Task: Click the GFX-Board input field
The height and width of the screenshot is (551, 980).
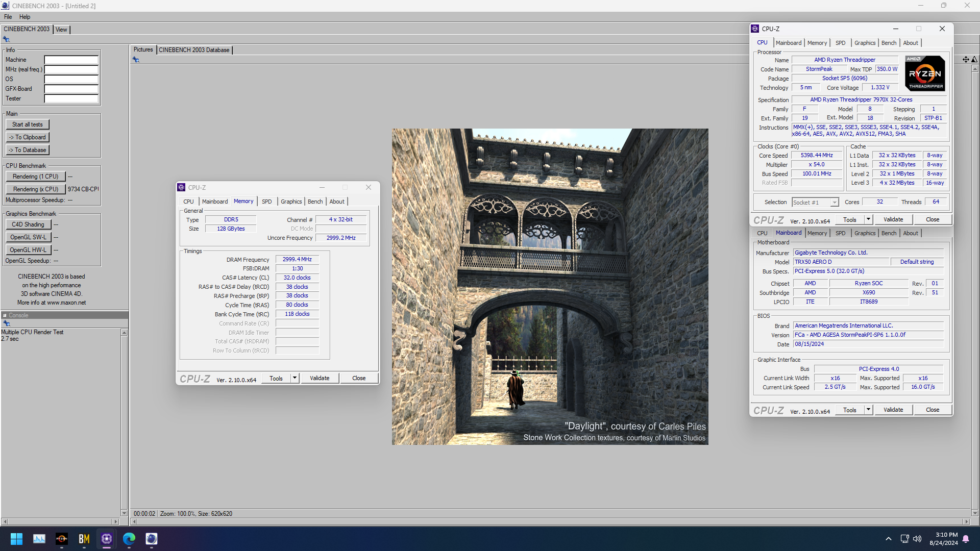Action: click(71, 89)
